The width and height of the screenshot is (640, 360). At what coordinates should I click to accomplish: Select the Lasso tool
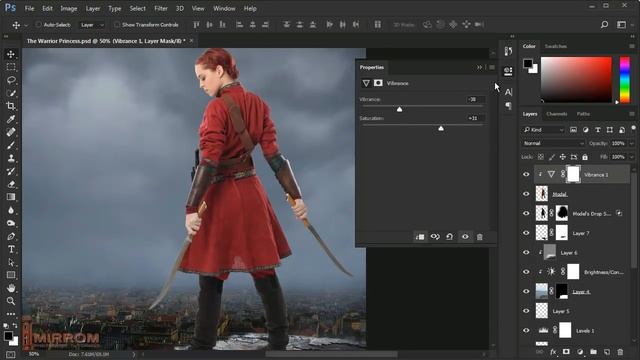pyautogui.click(x=11, y=80)
